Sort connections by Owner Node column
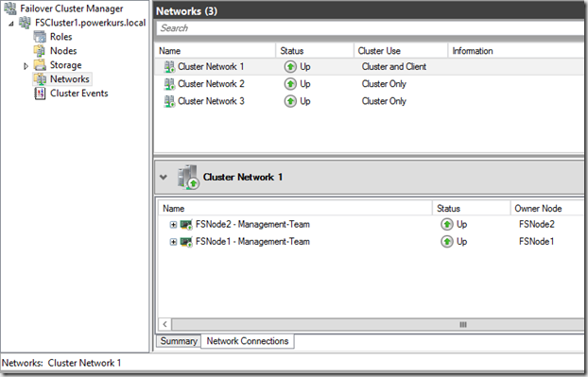 (x=547, y=209)
